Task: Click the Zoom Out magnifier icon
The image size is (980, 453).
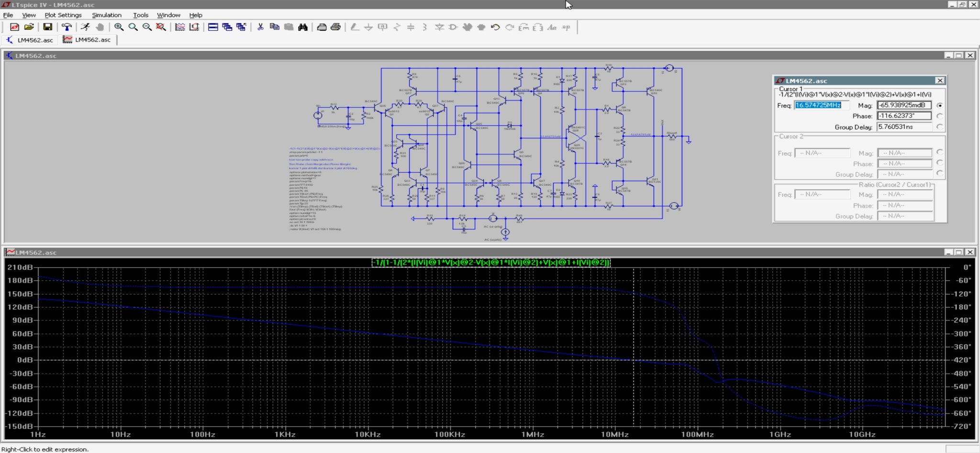Action: tap(147, 27)
